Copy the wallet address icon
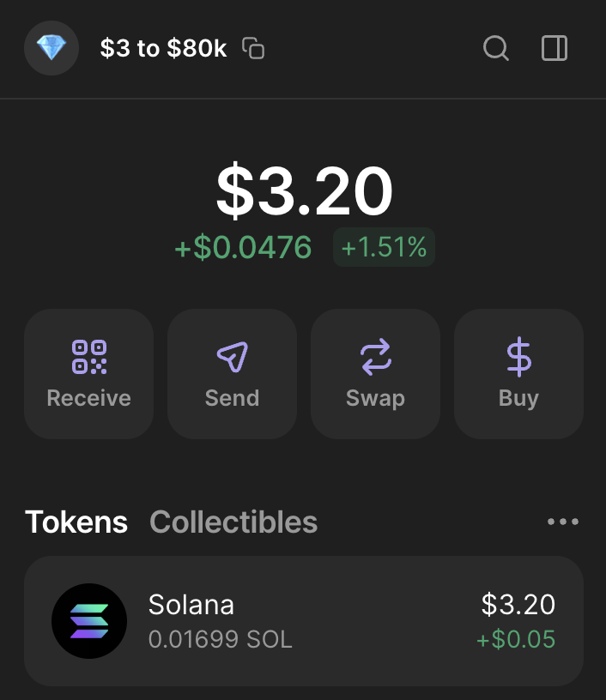 pyautogui.click(x=253, y=48)
